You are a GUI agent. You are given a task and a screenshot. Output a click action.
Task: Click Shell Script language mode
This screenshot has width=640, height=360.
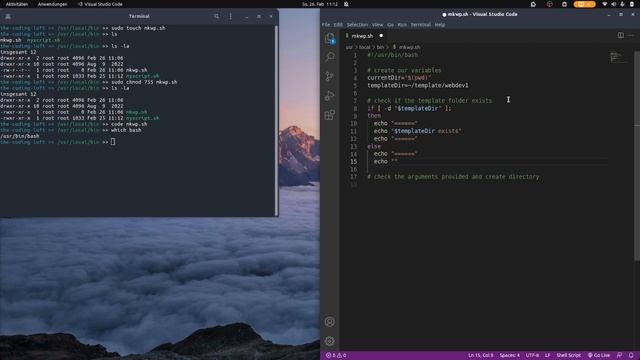(569, 356)
